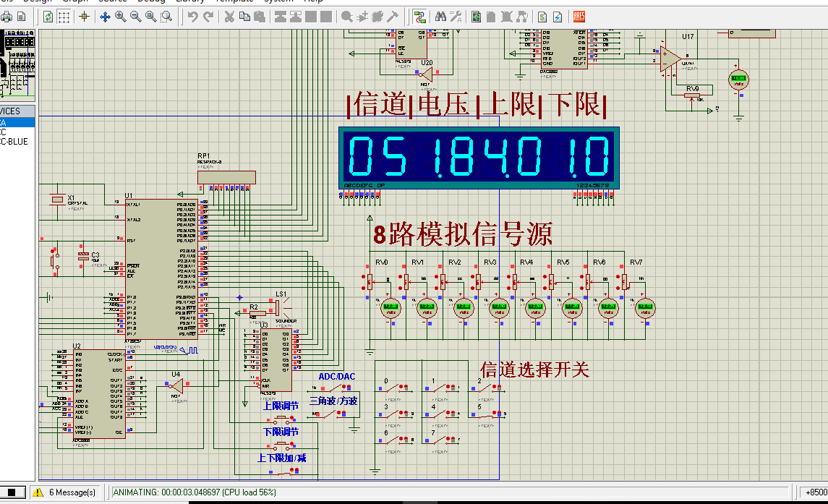Select the CC-BLUE device in list
This screenshot has height=504, width=828.
[14, 142]
